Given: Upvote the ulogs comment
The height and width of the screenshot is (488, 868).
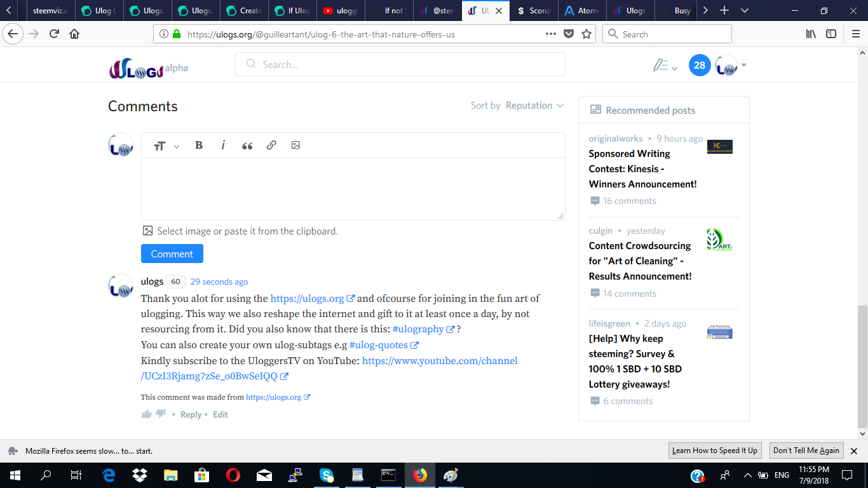Looking at the screenshot, I should click(x=147, y=414).
